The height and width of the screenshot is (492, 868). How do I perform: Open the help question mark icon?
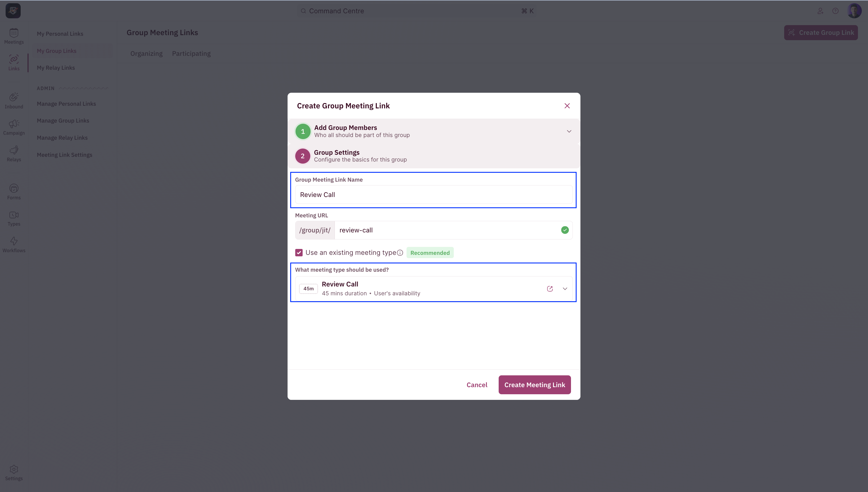pyautogui.click(x=835, y=11)
